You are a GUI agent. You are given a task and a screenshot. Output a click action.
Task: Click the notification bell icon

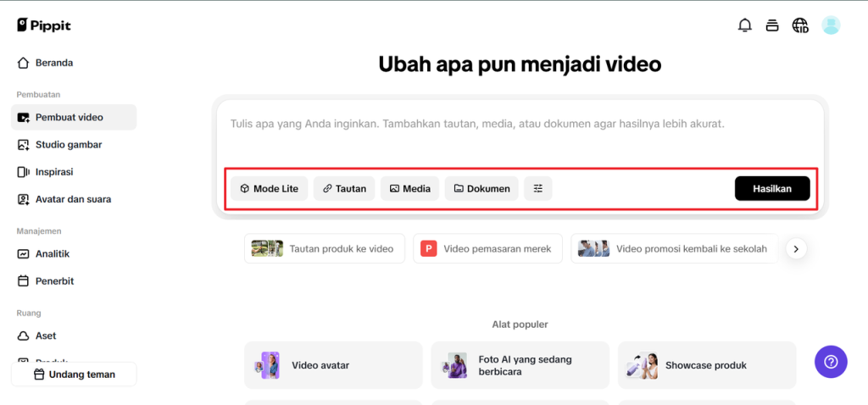tap(745, 25)
